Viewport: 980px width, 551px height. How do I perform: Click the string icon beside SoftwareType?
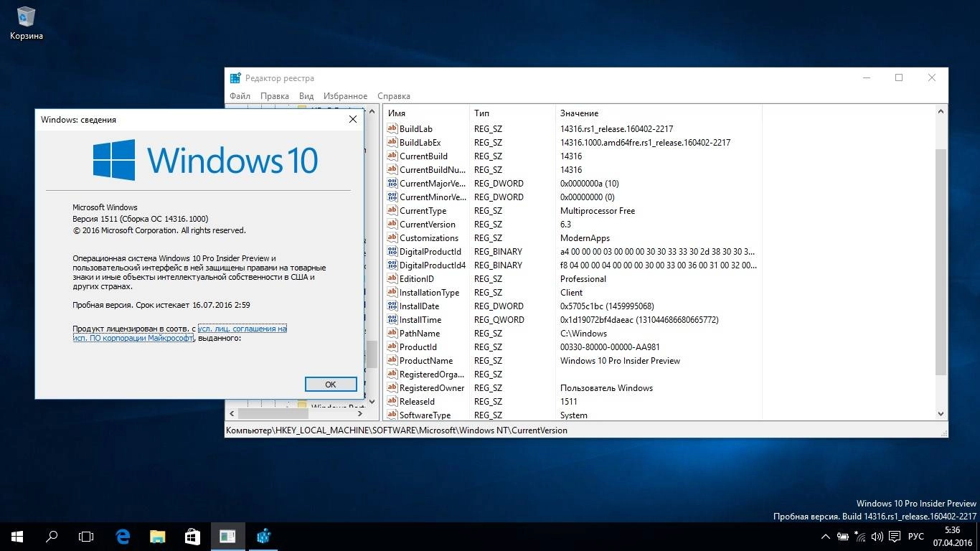pyautogui.click(x=392, y=415)
